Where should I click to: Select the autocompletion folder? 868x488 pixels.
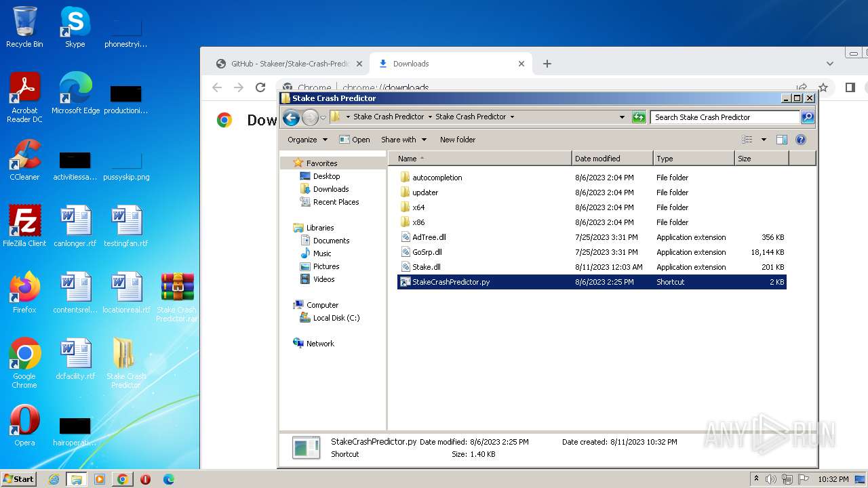(437, 178)
